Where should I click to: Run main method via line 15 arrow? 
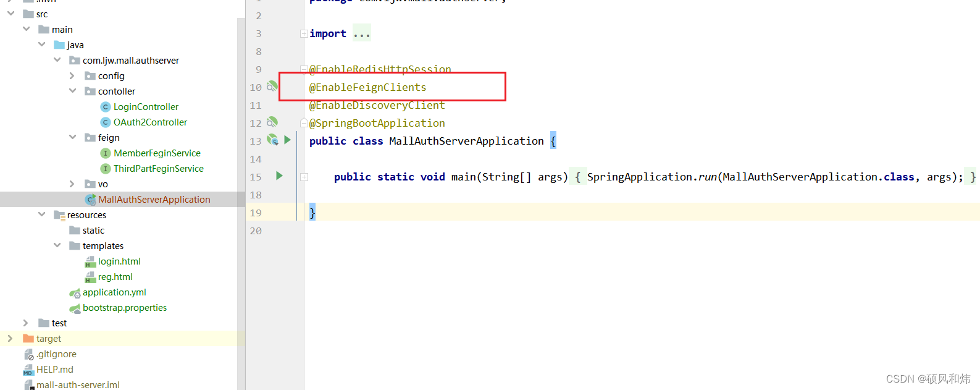coord(279,176)
